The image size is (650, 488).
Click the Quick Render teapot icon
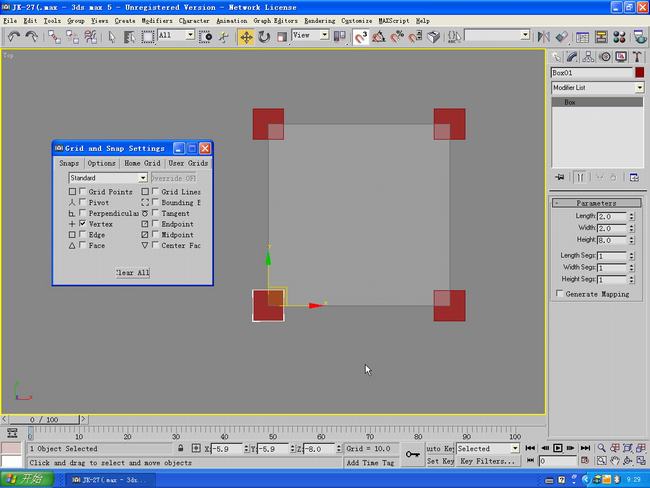[x=640, y=37]
